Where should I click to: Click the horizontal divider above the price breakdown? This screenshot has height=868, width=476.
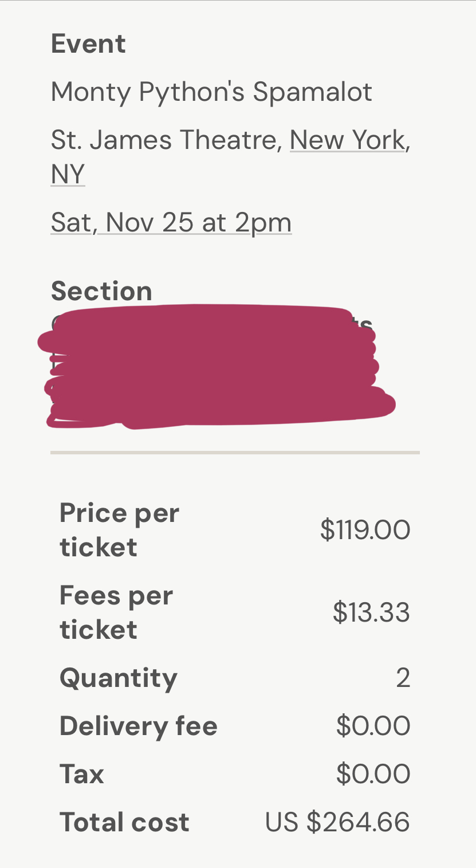235,453
